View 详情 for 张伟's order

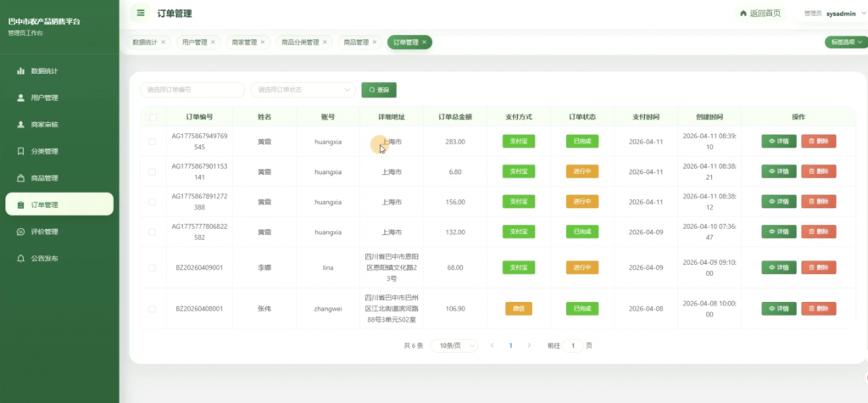point(779,309)
